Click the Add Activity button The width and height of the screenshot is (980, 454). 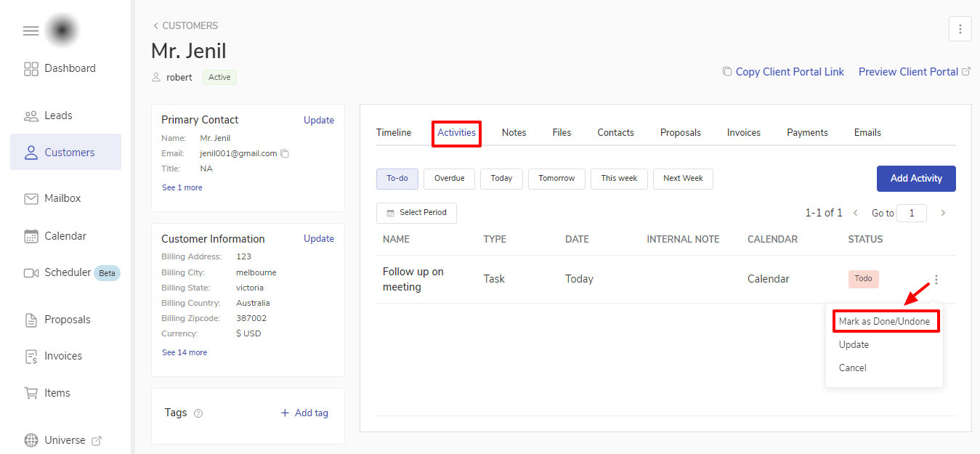915,179
